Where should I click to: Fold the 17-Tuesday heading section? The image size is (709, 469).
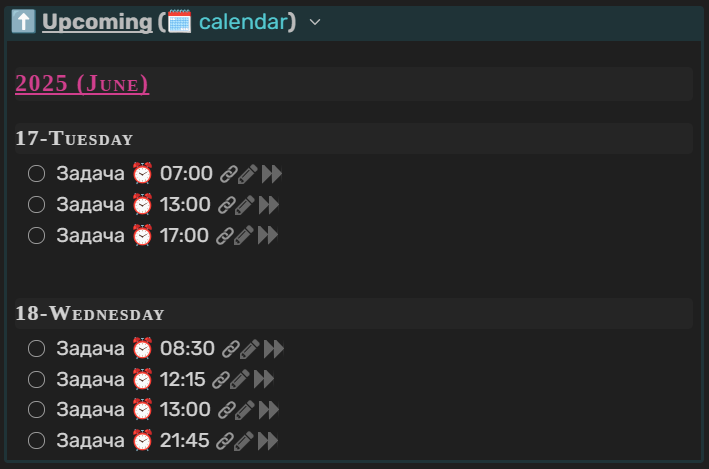coord(74,138)
